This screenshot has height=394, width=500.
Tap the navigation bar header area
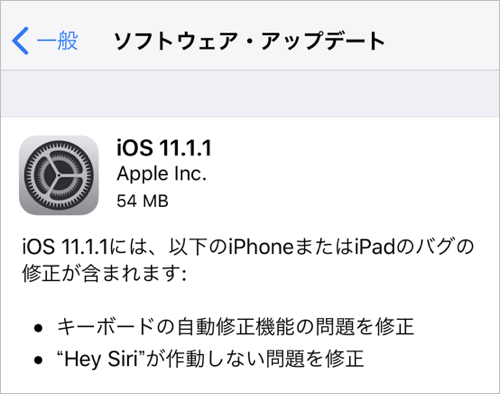point(250,35)
